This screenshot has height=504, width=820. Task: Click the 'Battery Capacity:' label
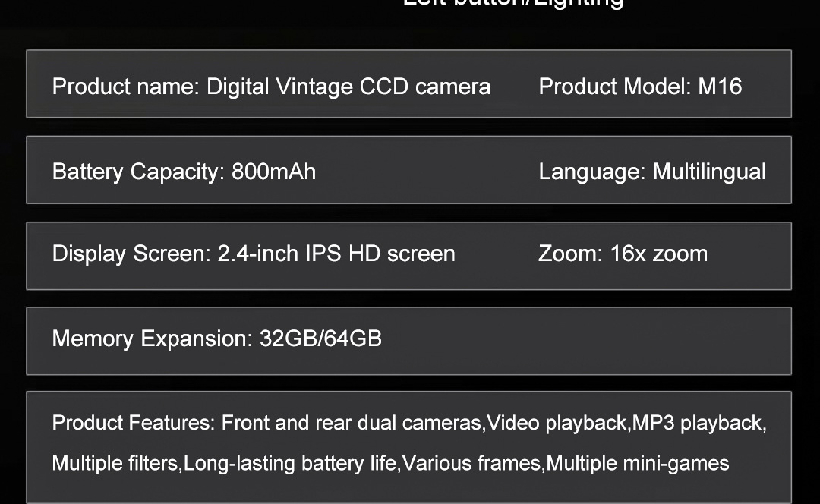click(138, 172)
